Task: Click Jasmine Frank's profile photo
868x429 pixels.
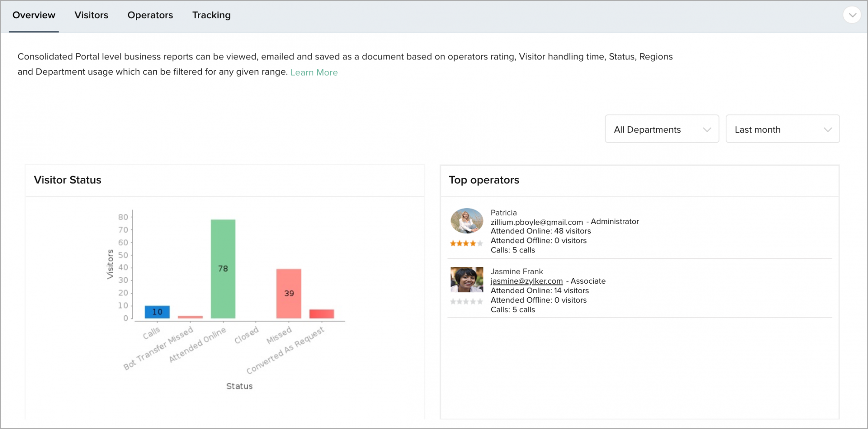Action: pyautogui.click(x=467, y=279)
